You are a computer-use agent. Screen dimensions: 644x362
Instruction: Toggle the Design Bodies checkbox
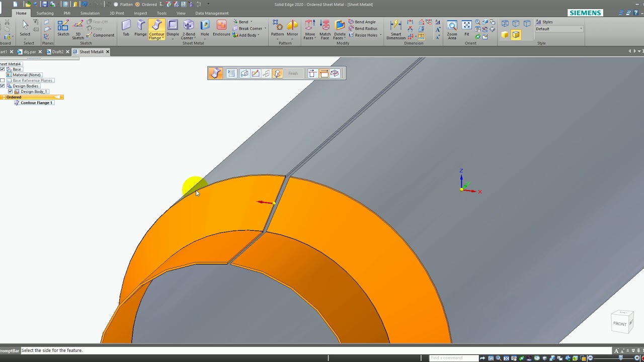[x=3, y=86]
